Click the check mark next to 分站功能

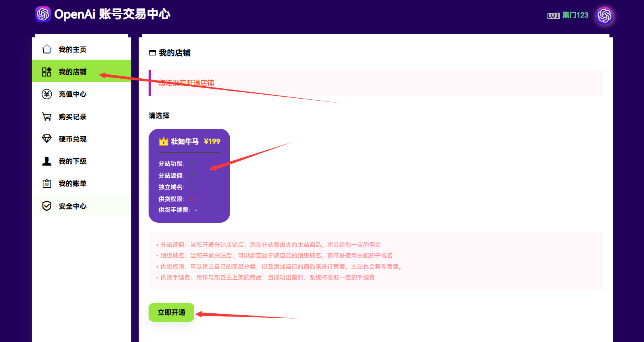pos(192,163)
